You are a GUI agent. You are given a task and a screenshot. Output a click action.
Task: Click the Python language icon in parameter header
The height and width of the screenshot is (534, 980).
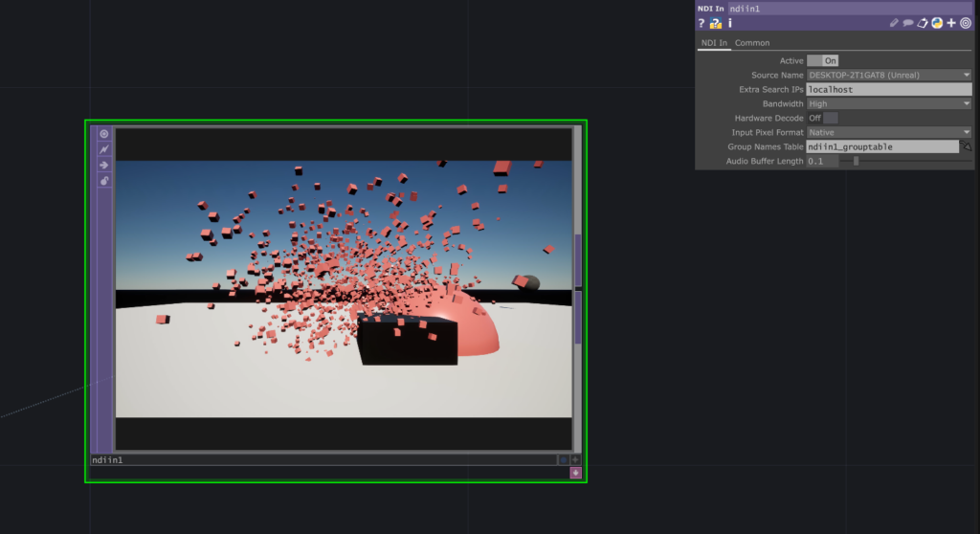937,23
